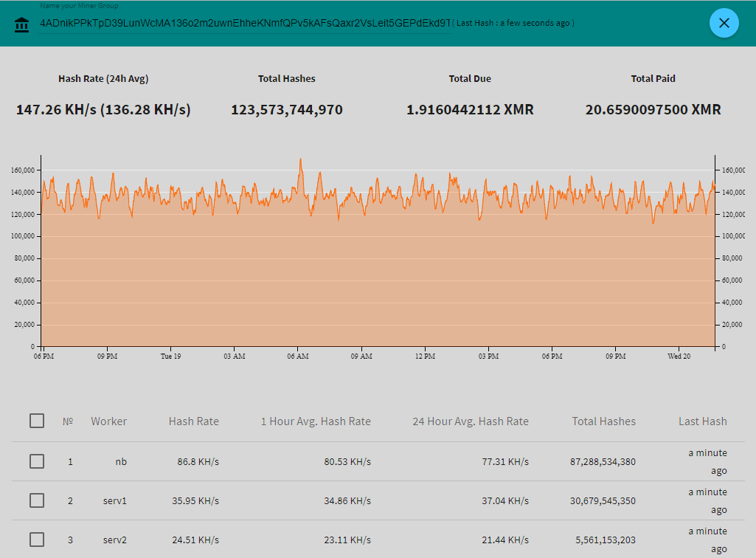Screen dimensions: 756x558
Task: Click the bank building icon
Action: point(22,24)
